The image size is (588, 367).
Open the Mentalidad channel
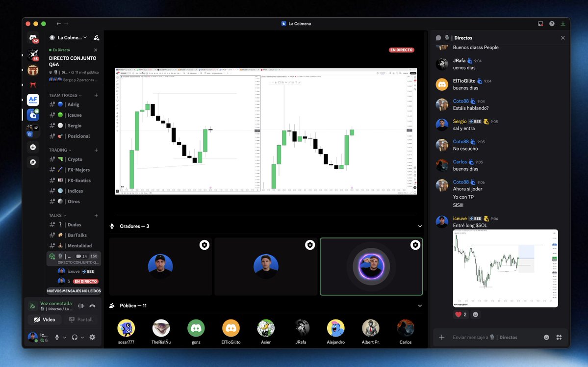click(74, 246)
